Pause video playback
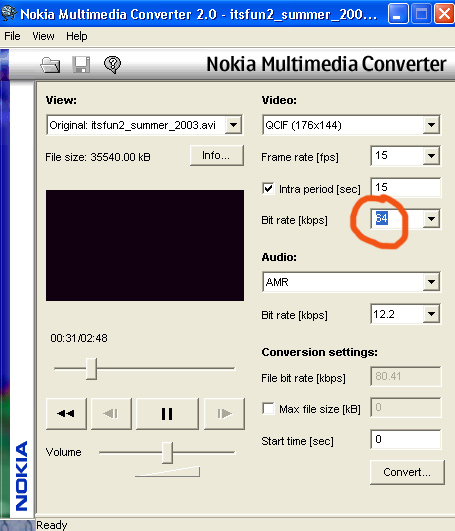The height and width of the screenshot is (531, 455). pyautogui.click(x=167, y=413)
